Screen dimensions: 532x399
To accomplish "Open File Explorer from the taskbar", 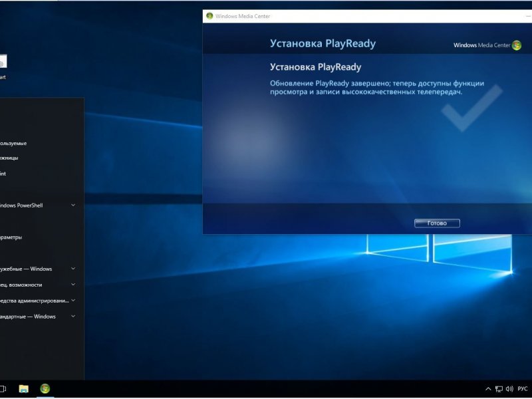I will (23, 388).
